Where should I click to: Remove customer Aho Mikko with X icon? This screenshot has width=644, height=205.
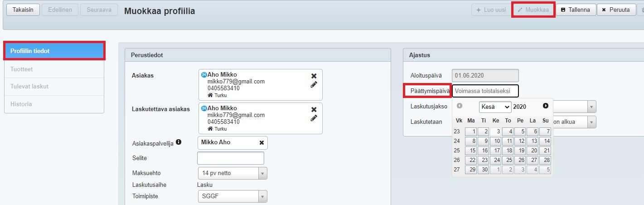click(x=314, y=76)
